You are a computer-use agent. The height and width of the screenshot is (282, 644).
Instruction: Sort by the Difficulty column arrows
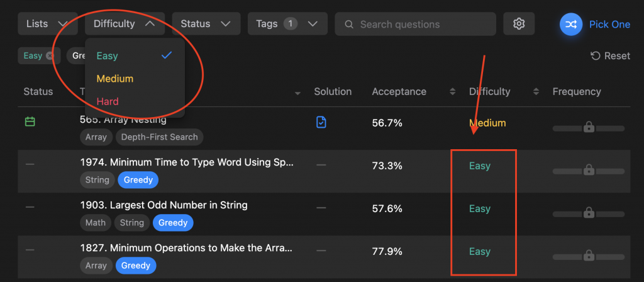tap(536, 92)
